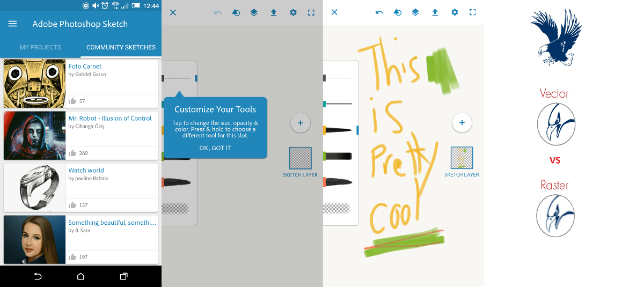The height and width of the screenshot is (287, 644).
Task: Pick the red-tipped brush on the tooltip screen
Action: (177, 182)
